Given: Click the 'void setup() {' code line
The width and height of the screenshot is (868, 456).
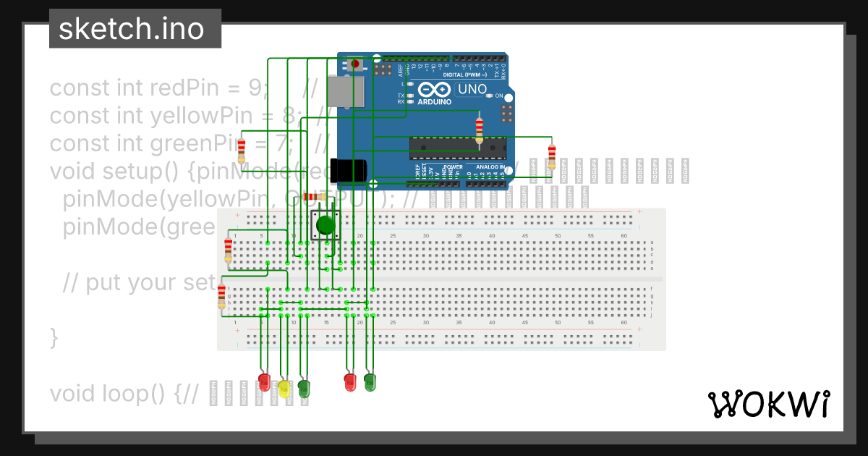Looking at the screenshot, I should pos(122,172).
